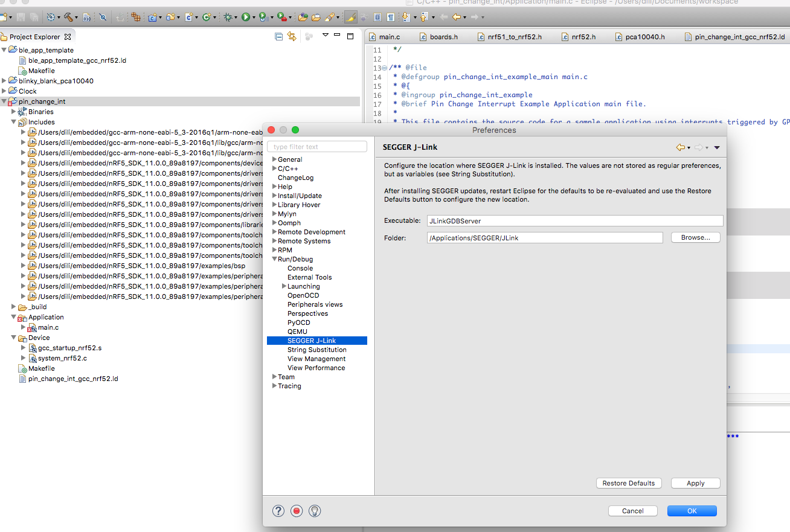The image size is (790, 532).
Task: Collapse the Run/Debug preferences category
Action: coord(274,259)
